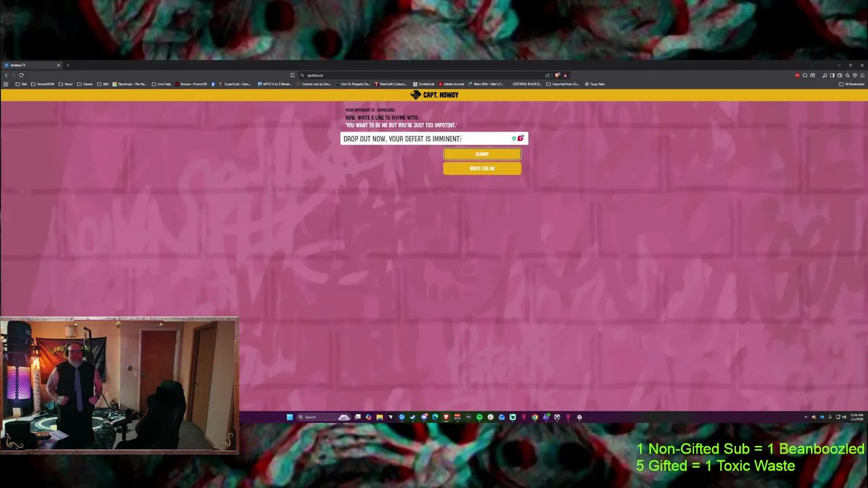
Task: Open File Explorer from the taskbar
Action: coord(380,417)
